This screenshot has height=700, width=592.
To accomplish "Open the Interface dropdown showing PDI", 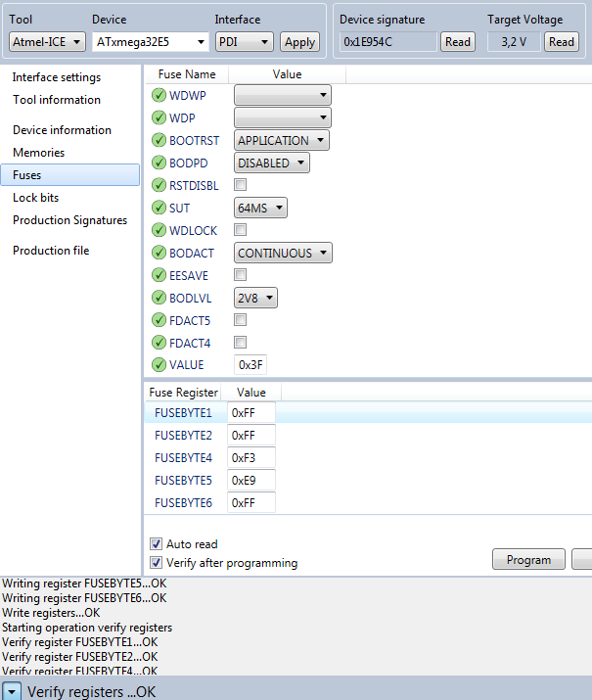I will pyautogui.click(x=244, y=42).
